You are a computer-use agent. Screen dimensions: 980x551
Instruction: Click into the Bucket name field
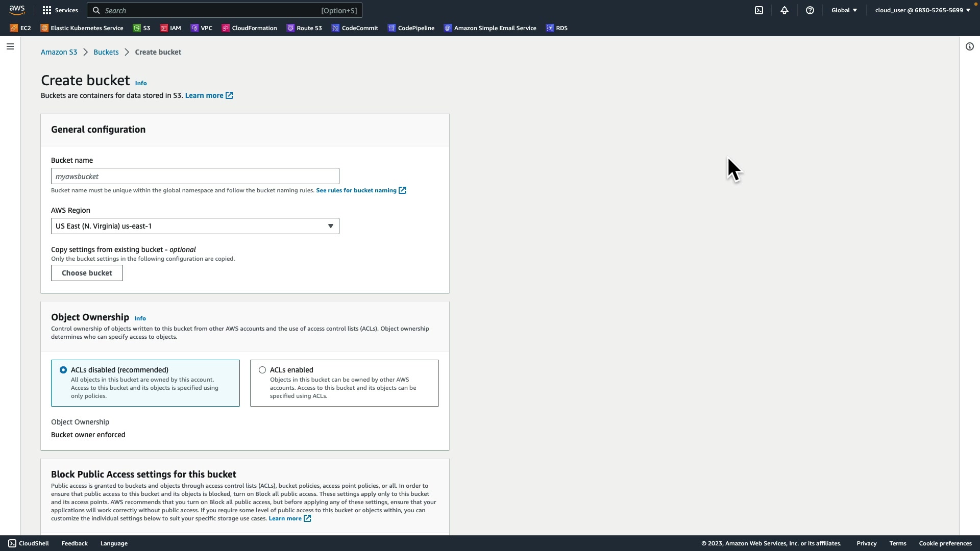(x=195, y=177)
